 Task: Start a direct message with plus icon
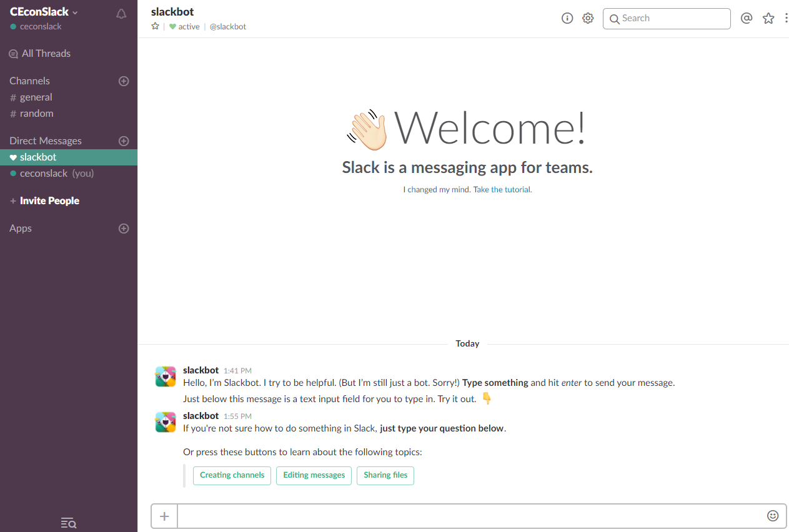coord(124,141)
